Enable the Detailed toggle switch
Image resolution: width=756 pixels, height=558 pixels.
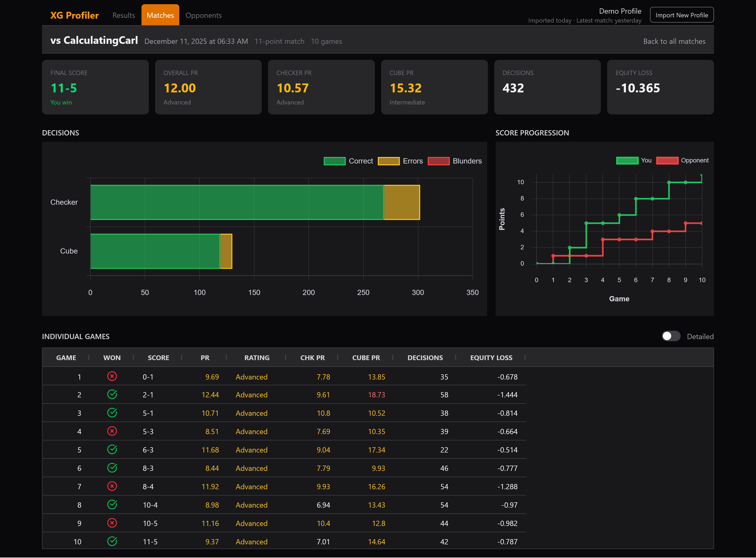click(x=670, y=336)
